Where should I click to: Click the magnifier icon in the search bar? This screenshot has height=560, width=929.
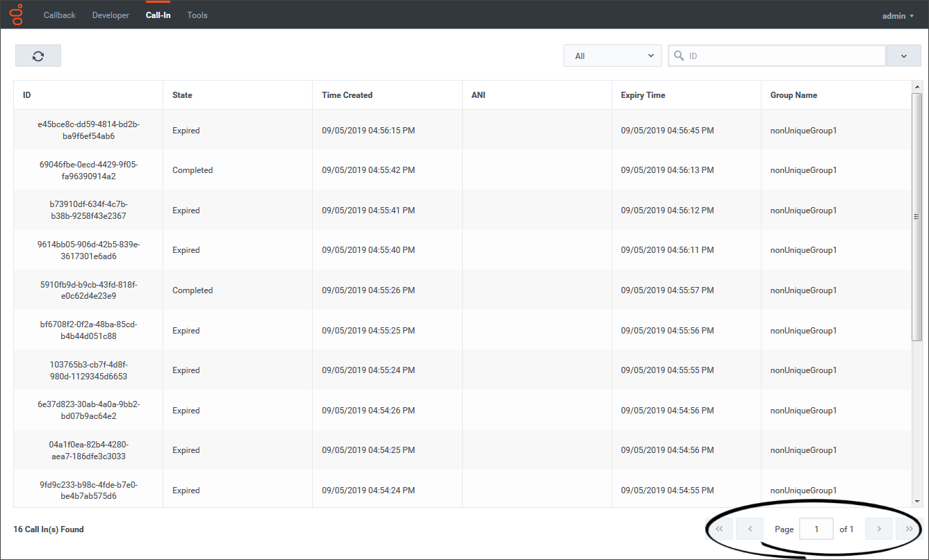(x=678, y=55)
